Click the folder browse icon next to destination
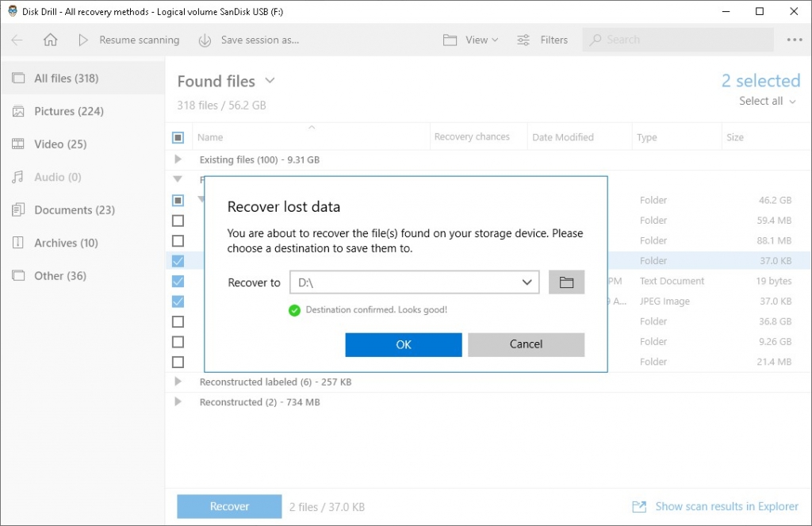 pyautogui.click(x=566, y=282)
